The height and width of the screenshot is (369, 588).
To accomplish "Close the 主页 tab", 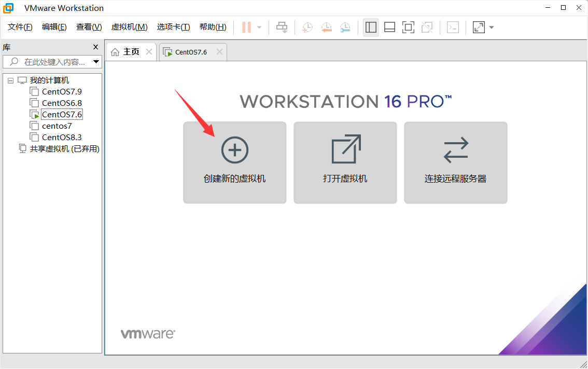I will point(149,52).
